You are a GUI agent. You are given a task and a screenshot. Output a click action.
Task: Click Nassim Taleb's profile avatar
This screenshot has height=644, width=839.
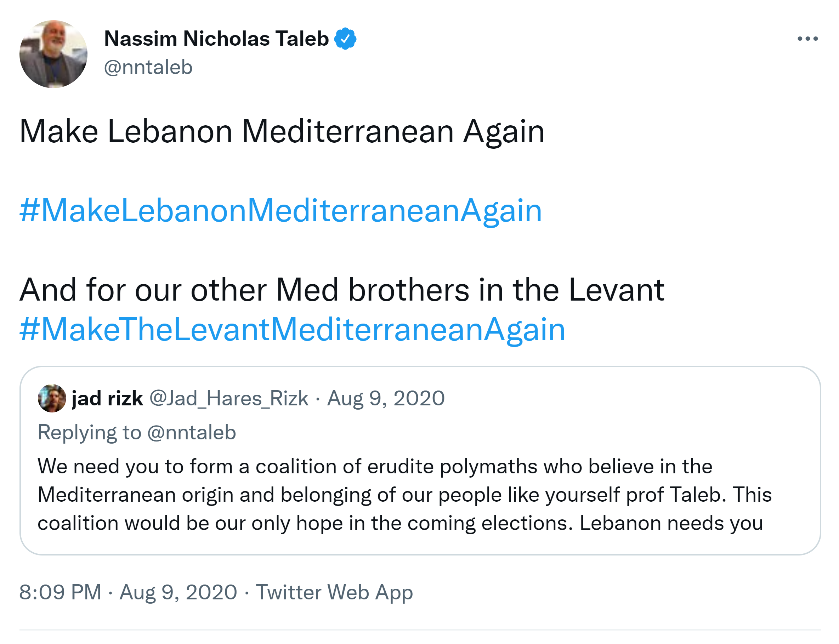(53, 54)
